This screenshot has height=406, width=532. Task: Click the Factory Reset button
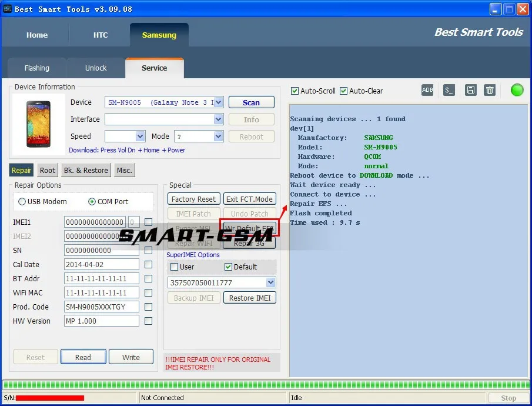pos(194,199)
